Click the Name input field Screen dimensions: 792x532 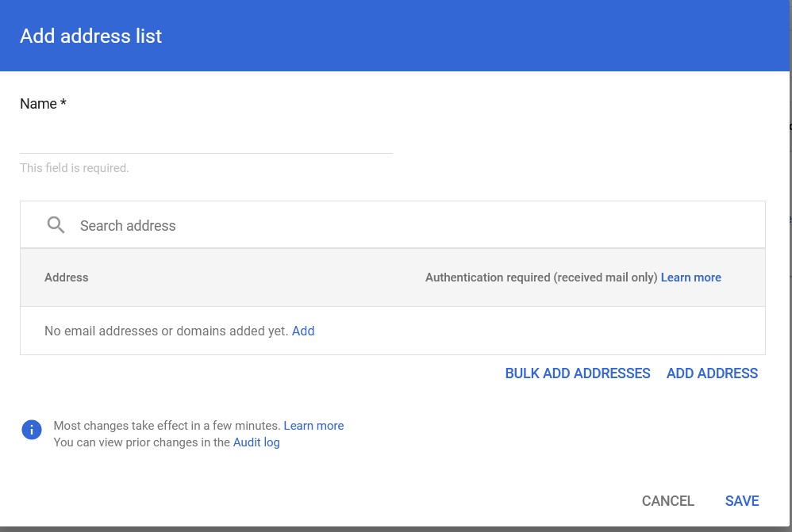point(206,136)
